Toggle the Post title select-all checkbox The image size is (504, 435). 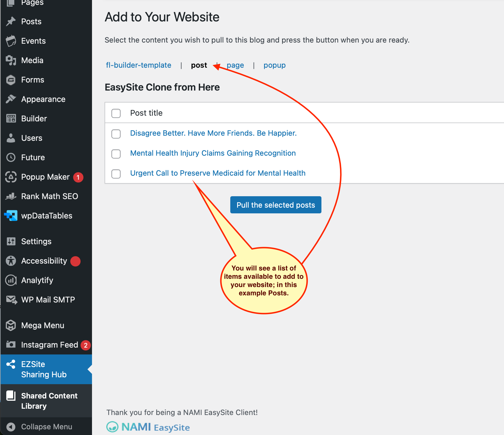click(x=116, y=113)
